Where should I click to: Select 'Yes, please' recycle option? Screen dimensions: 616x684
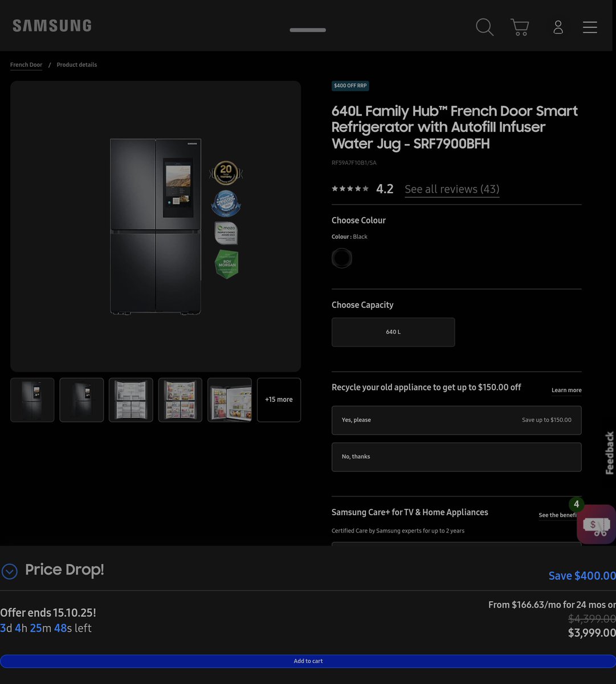pos(456,420)
